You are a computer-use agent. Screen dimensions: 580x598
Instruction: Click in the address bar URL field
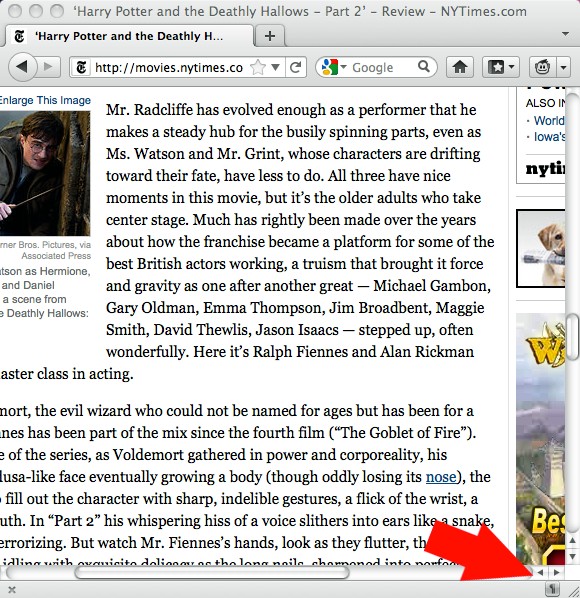pos(169,68)
